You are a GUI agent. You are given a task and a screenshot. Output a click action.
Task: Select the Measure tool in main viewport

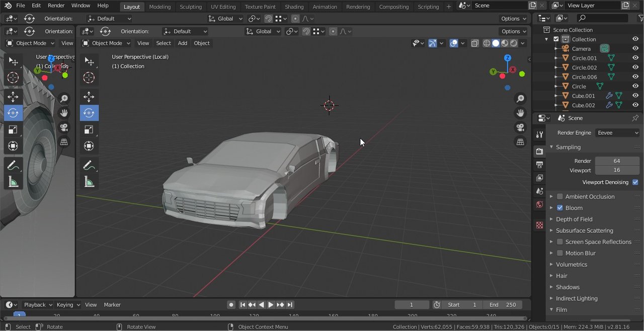tap(89, 182)
